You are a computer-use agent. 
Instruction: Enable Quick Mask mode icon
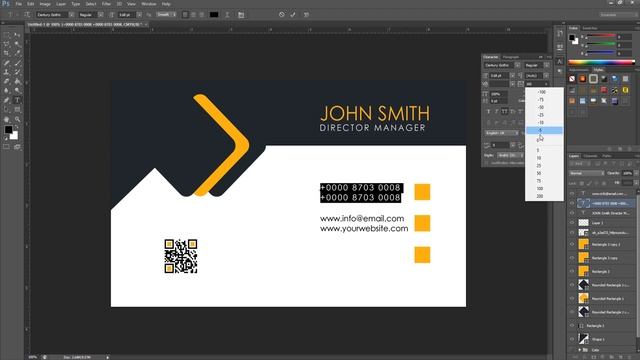[7, 147]
